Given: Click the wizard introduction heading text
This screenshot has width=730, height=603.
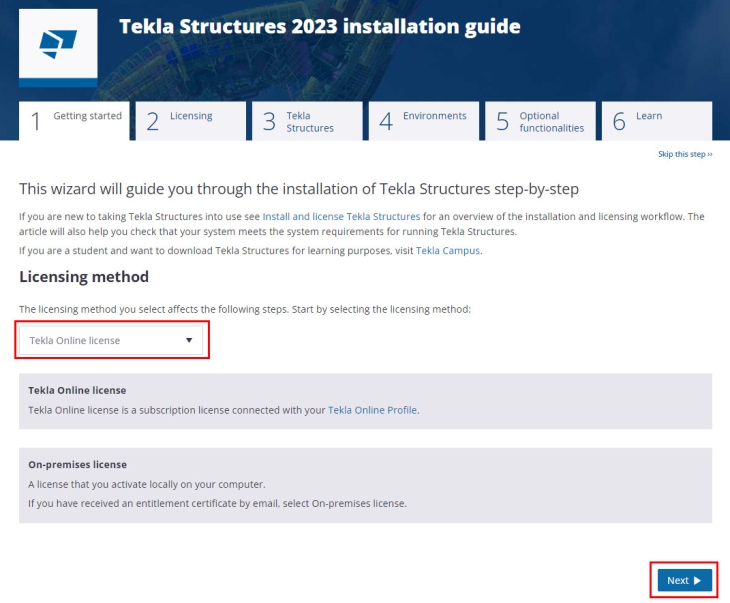Looking at the screenshot, I should [x=299, y=189].
